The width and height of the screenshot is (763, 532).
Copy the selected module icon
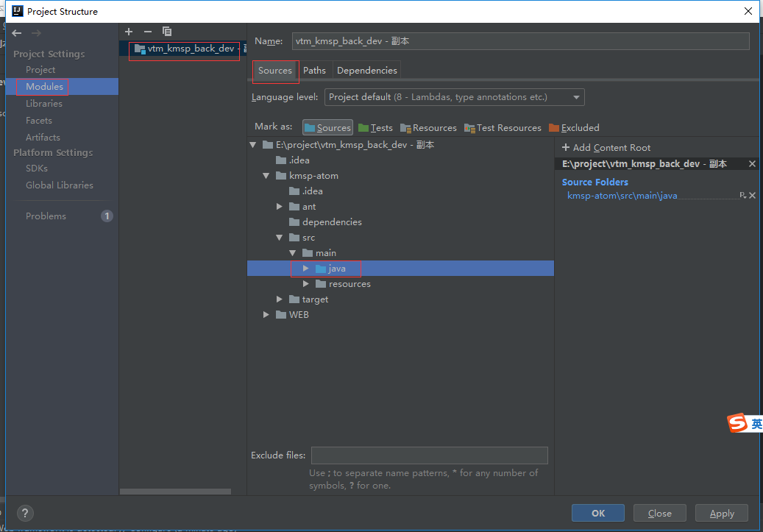167,32
